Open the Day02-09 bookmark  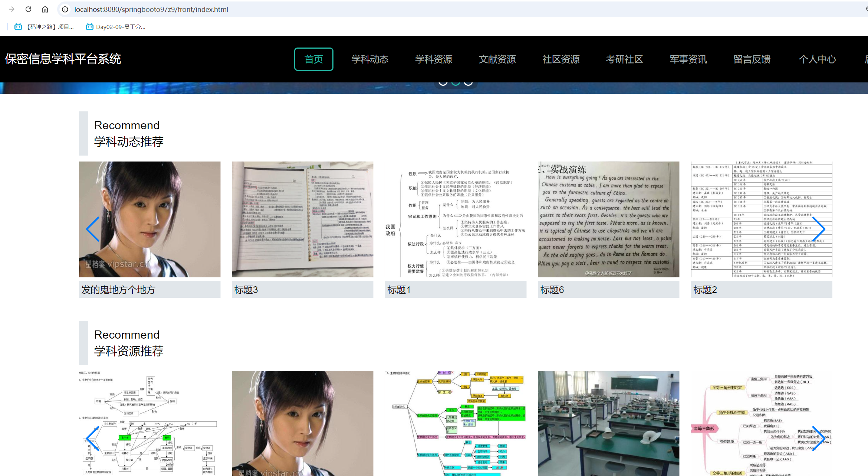(x=116, y=26)
